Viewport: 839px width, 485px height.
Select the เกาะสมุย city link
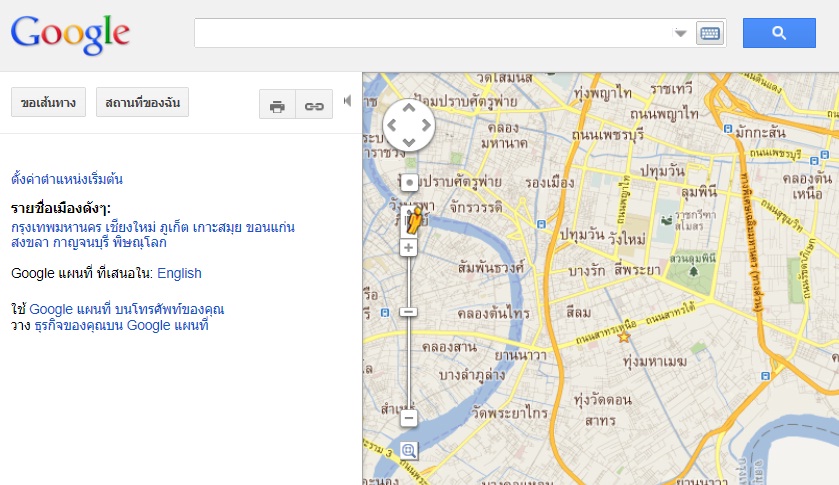click(217, 228)
